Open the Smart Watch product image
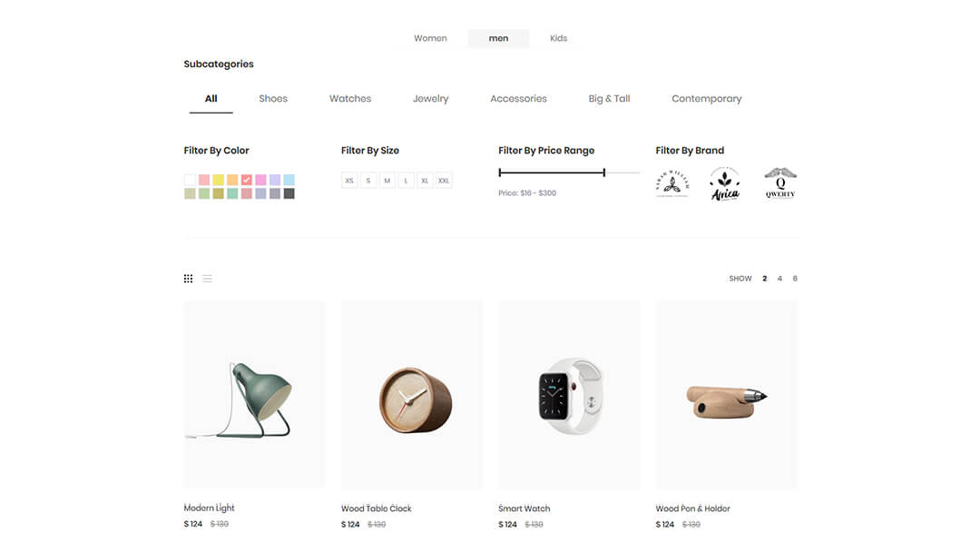Image resolution: width=980 pixels, height=552 pixels. point(569,395)
